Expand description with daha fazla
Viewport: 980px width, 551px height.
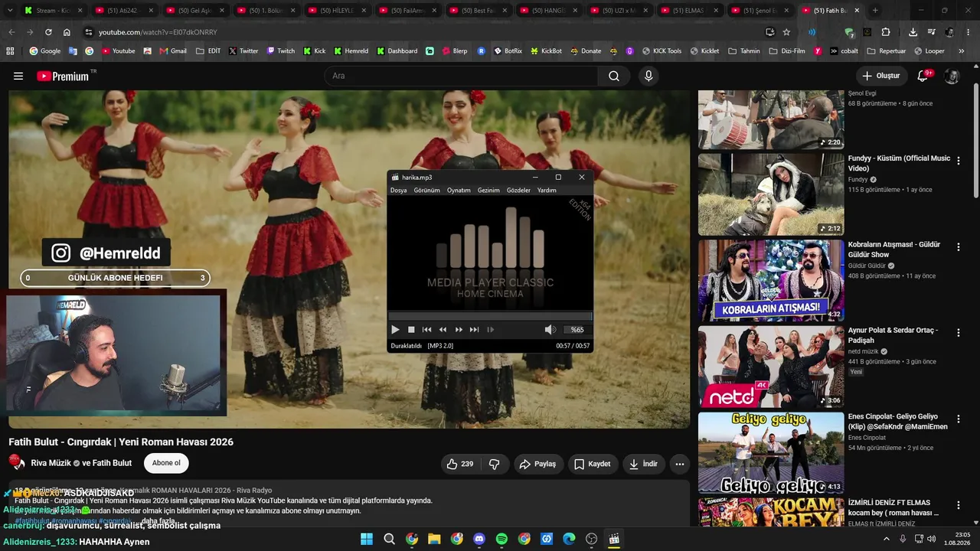pyautogui.click(x=158, y=521)
